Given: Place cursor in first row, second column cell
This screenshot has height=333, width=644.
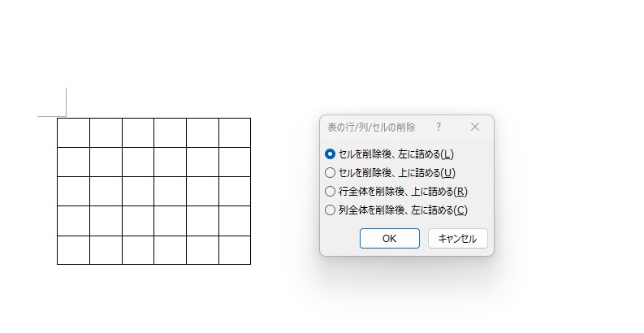Looking at the screenshot, I should [106, 132].
